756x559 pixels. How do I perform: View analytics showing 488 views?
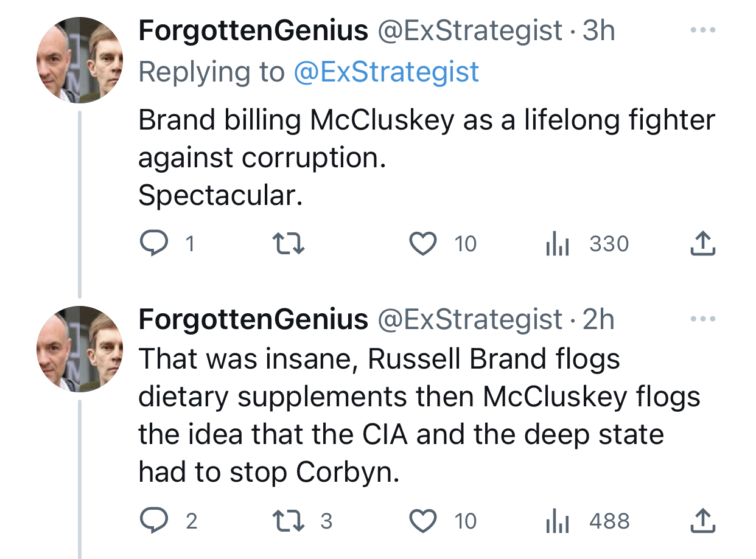pyautogui.click(x=557, y=521)
